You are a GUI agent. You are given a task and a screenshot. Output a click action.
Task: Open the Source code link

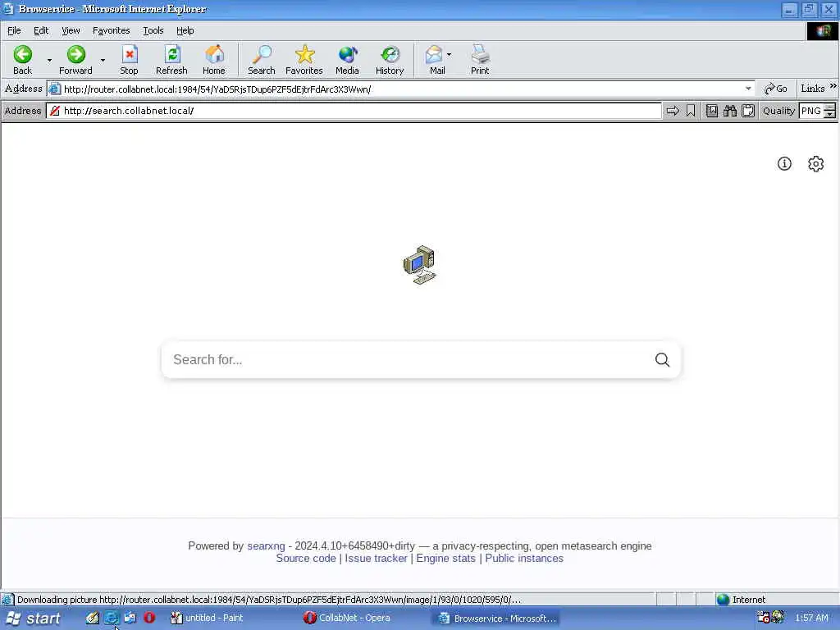pyautogui.click(x=306, y=558)
